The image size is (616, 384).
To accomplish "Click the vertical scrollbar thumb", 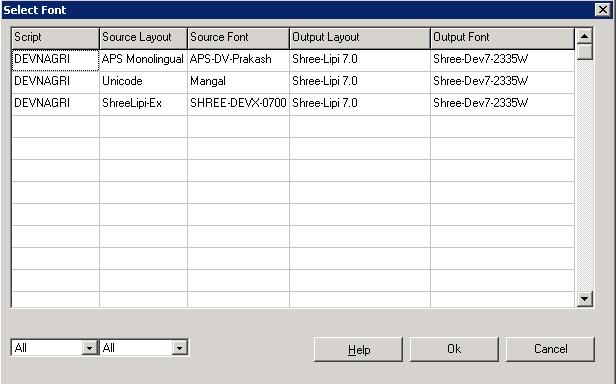I will click(585, 51).
